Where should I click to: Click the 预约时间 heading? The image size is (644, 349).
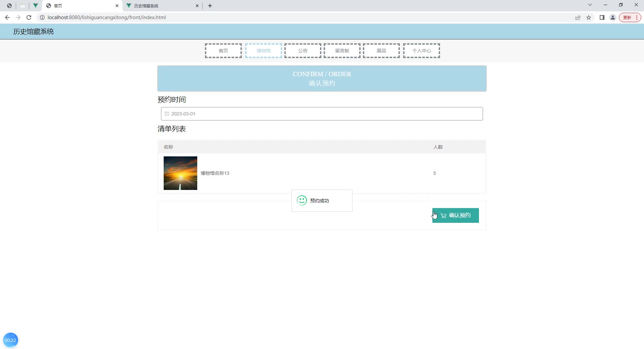tap(172, 100)
